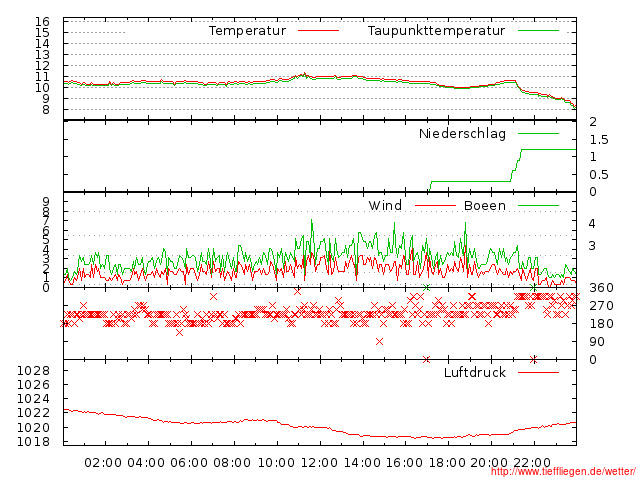The width and height of the screenshot is (640, 480).
Task: Click the red Luftdruck legend line
Action: (538, 372)
